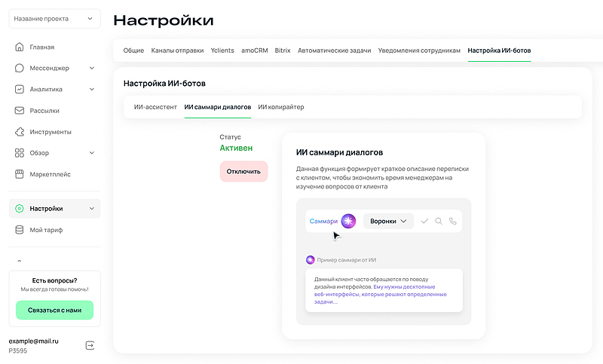This screenshot has width=603, height=364.
Task: Click the Настройки page heading
Action: coord(164,20)
